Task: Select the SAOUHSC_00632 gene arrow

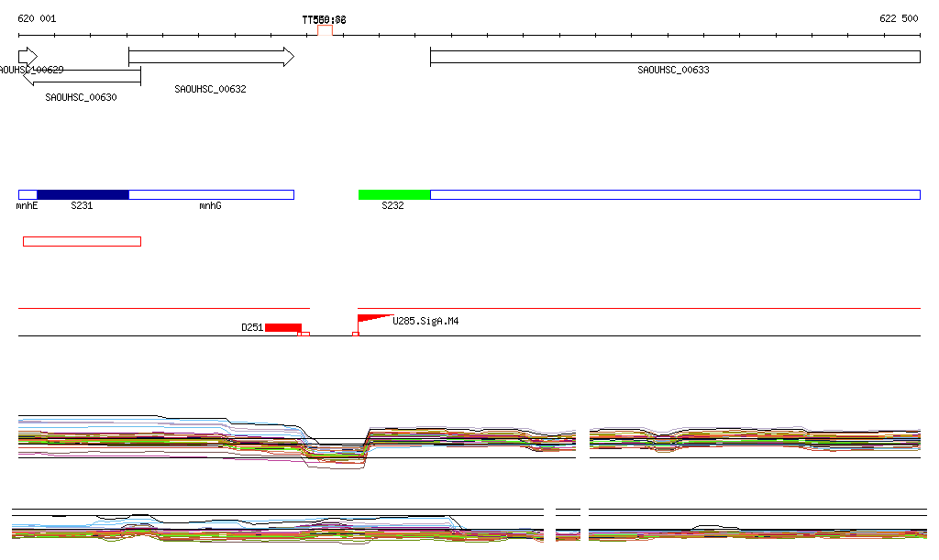Action: point(210,57)
